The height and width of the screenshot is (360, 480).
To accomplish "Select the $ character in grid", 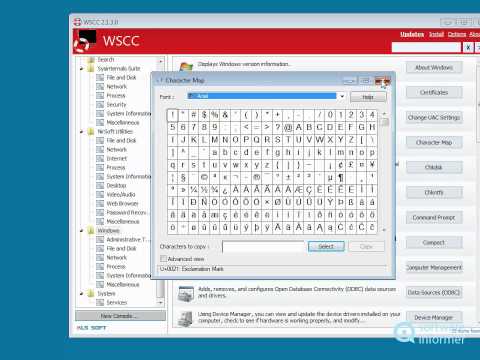I will tap(204, 115).
